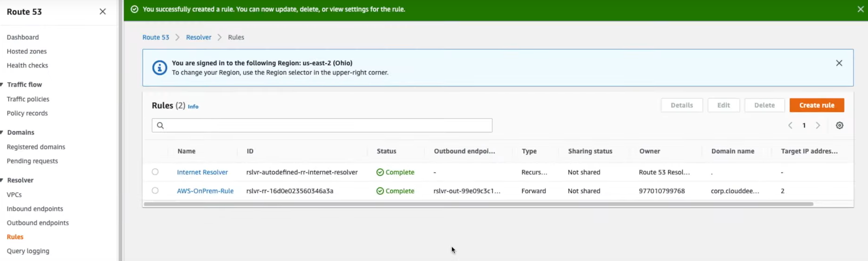Screen dimensions: 868x261
Task: Click owner 977010799768 cell
Action: point(662,191)
